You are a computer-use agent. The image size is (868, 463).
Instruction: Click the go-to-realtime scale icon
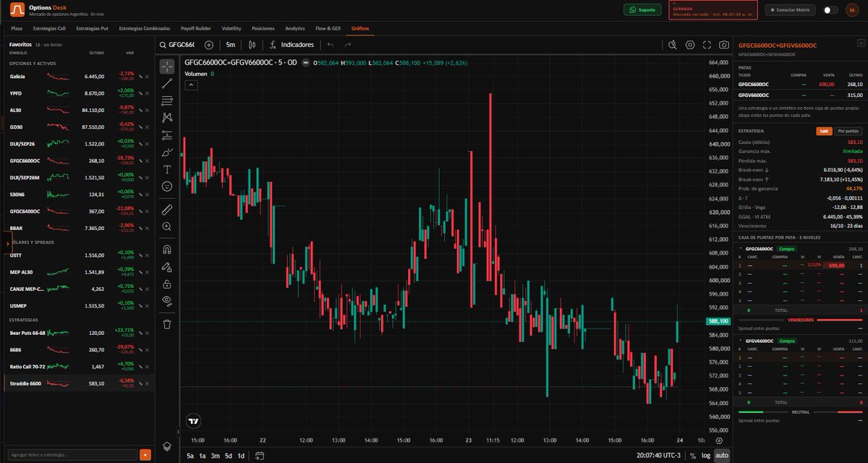click(x=718, y=440)
